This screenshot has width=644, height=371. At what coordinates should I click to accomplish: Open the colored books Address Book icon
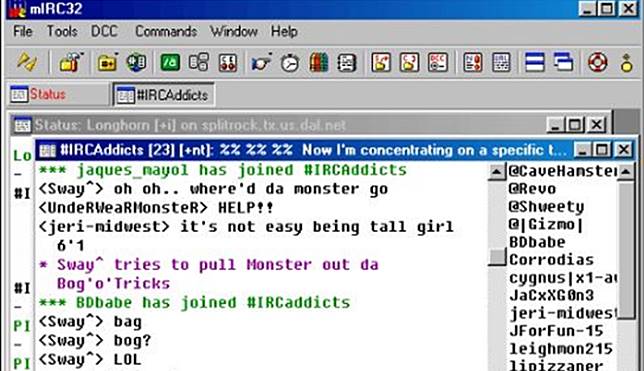pyautogui.click(x=319, y=63)
